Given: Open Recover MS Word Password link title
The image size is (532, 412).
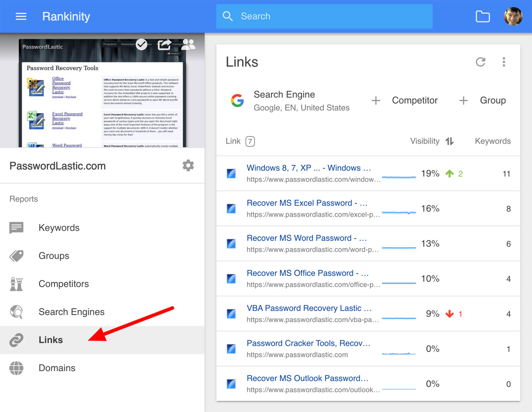Looking at the screenshot, I should [307, 238].
